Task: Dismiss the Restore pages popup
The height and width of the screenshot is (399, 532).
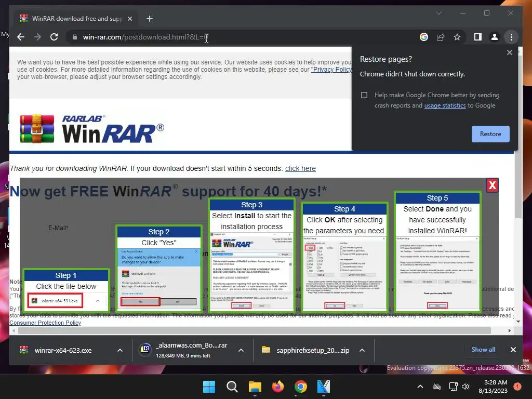Action: pos(509,52)
